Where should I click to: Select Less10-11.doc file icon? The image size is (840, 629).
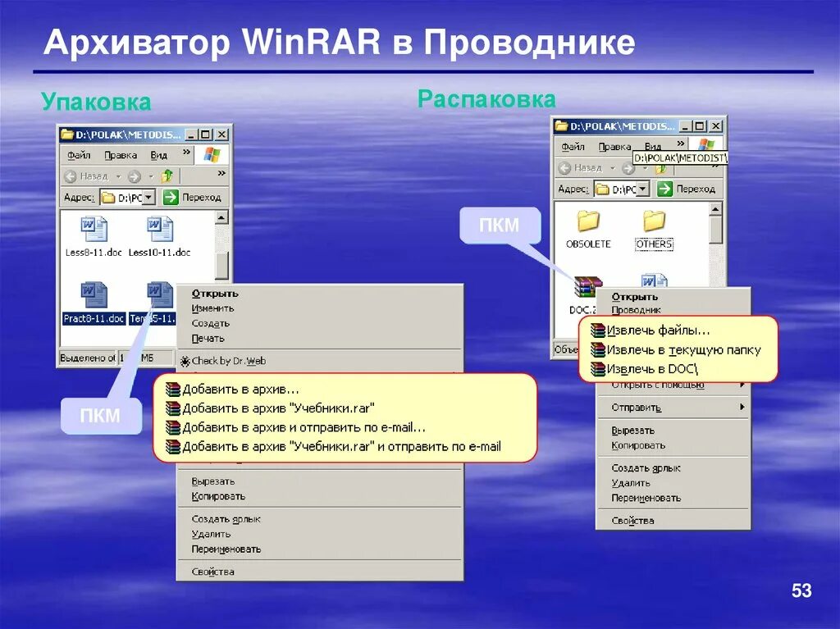[159, 230]
